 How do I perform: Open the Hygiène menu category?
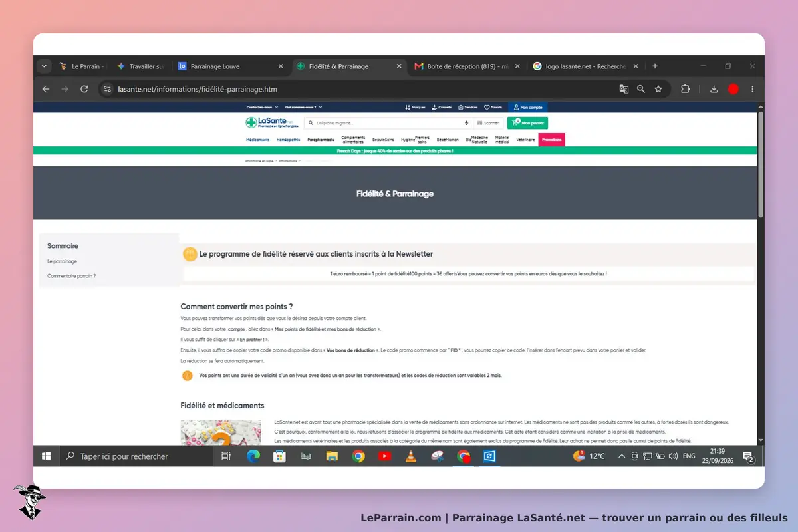(408, 140)
